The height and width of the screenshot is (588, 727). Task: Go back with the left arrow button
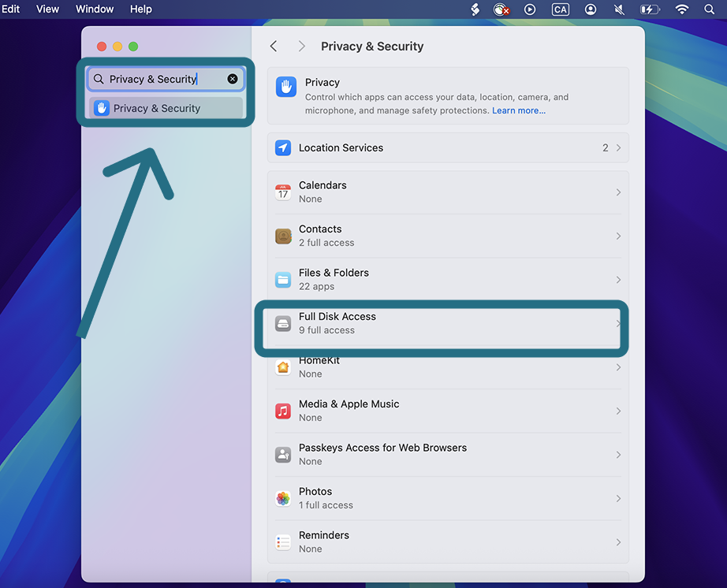click(x=274, y=47)
